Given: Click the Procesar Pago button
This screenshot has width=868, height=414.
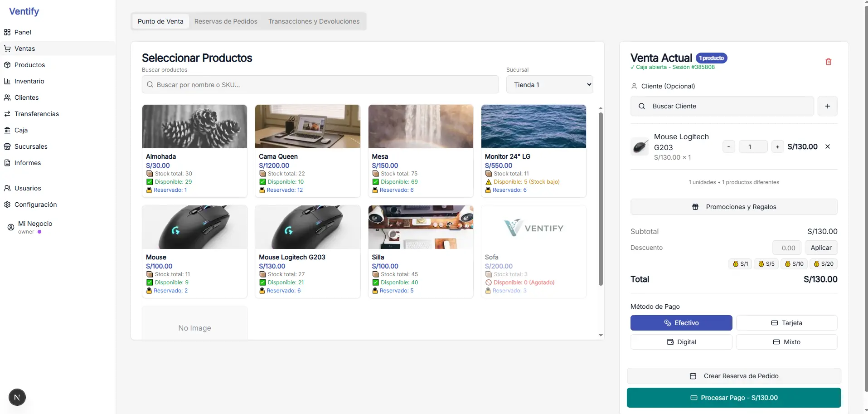Looking at the screenshot, I should click(x=733, y=398).
